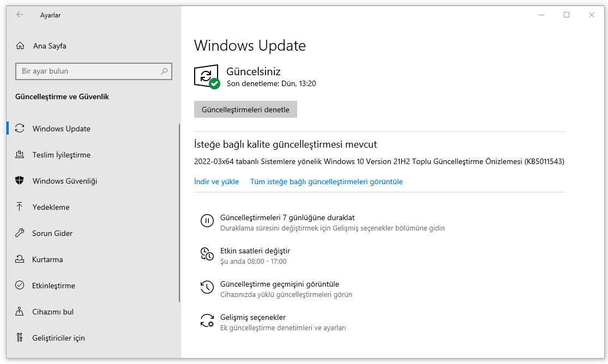This screenshot has height=364, width=608.
Task: Go back using the arrow button
Action: coord(20,15)
